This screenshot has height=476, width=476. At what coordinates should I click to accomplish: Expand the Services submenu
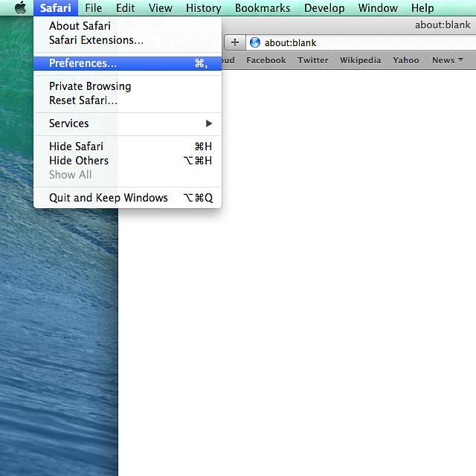(x=127, y=123)
